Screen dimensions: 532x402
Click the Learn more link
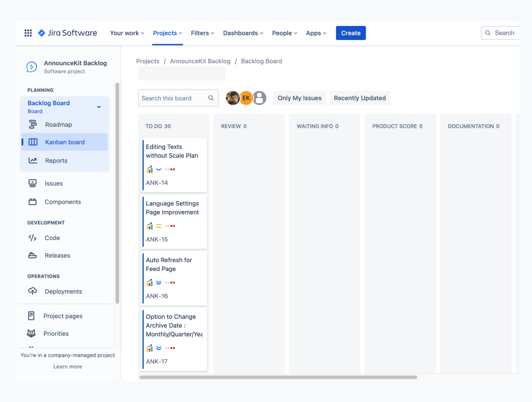68,366
